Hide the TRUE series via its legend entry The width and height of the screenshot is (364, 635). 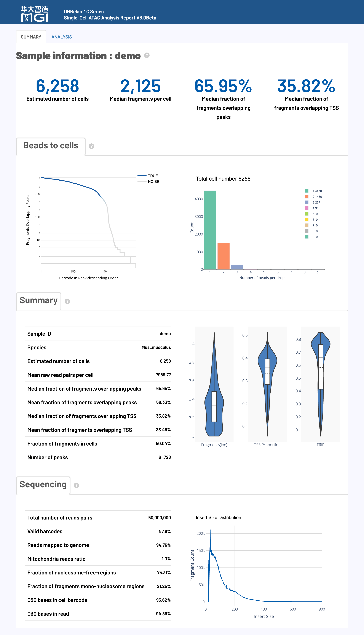153,176
